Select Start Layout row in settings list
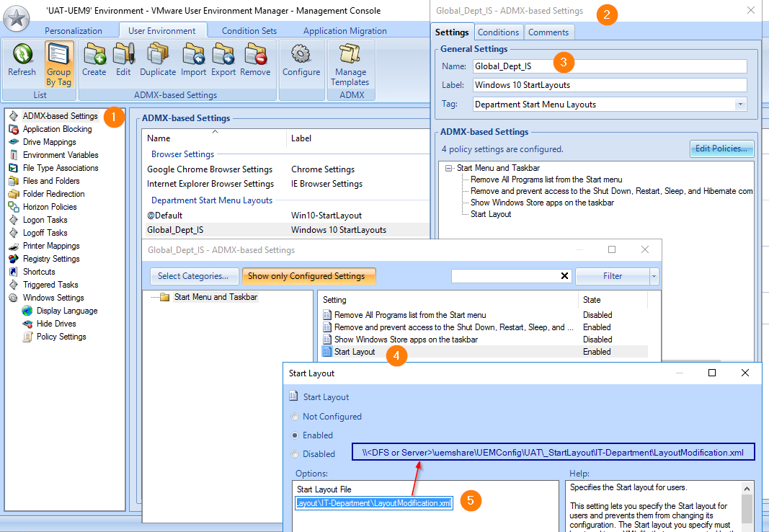This screenshot has width=769, height=532. [x=484, y=352]
